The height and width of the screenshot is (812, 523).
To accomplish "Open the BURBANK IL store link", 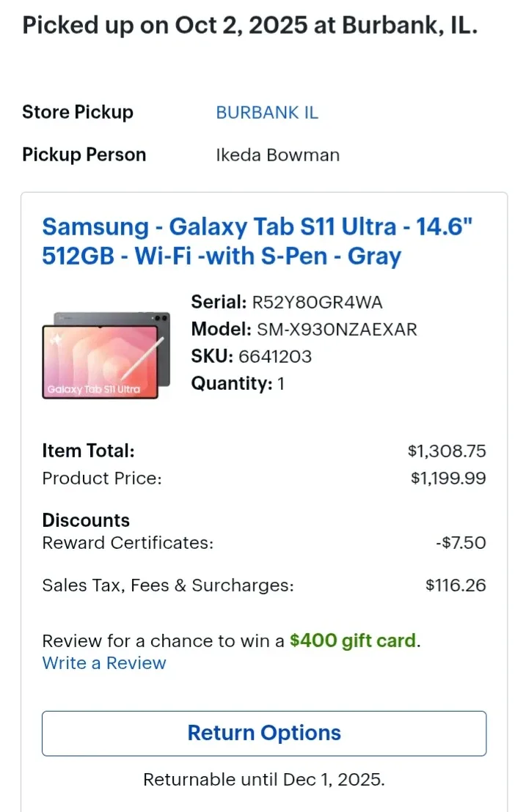I will pyautogui.click(x=266, y=112).
